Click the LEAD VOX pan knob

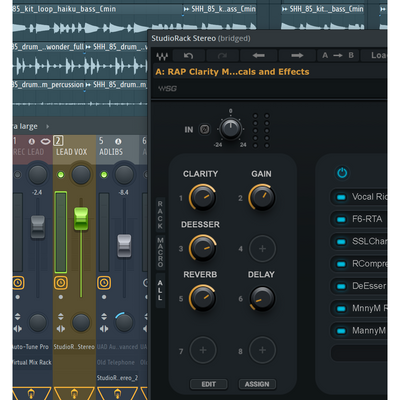(81, 174)
